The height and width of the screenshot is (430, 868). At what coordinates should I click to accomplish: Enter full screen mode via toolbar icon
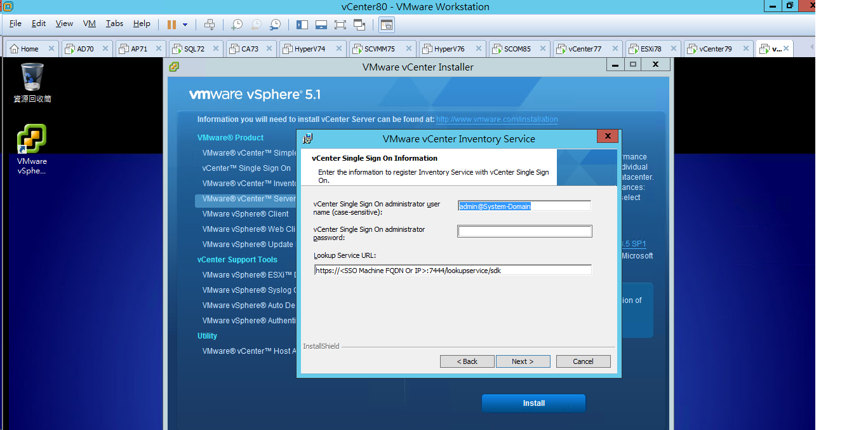[x=340, y=25]
